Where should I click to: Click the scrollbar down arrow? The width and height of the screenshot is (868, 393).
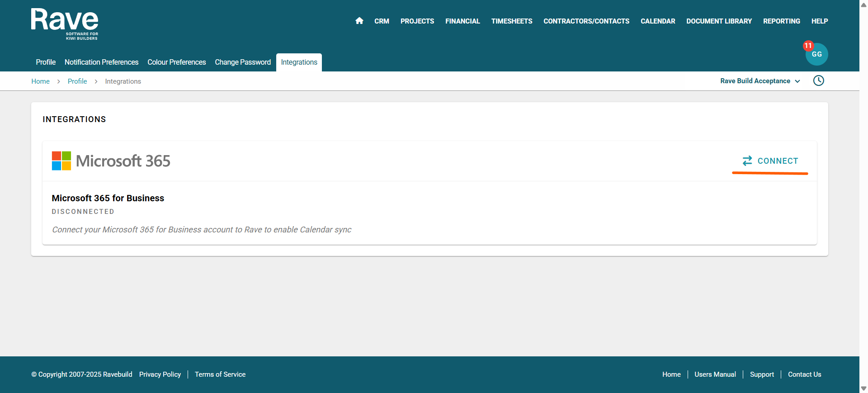(x=863, y=388)
